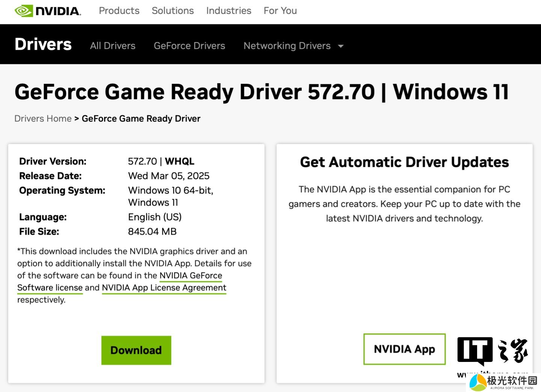541x392 pixels.
Task: Click the Networking Drivers dropdown arrow
Action: tap(341, 46)
